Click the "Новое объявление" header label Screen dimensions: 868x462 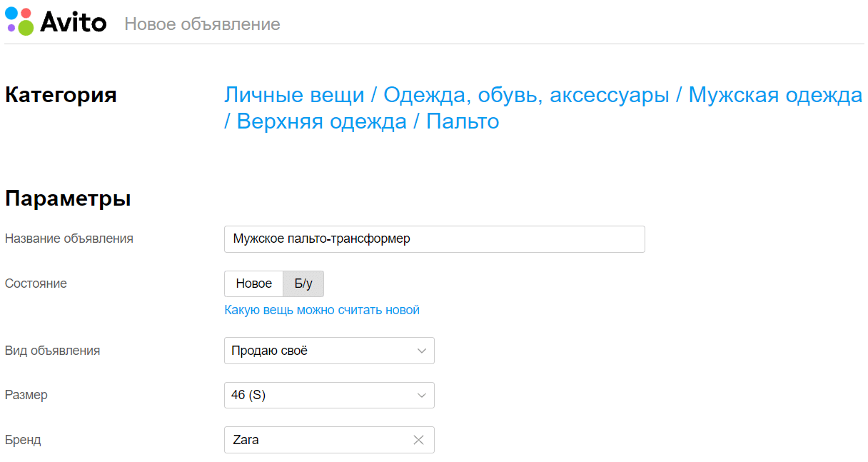[202, 24]
